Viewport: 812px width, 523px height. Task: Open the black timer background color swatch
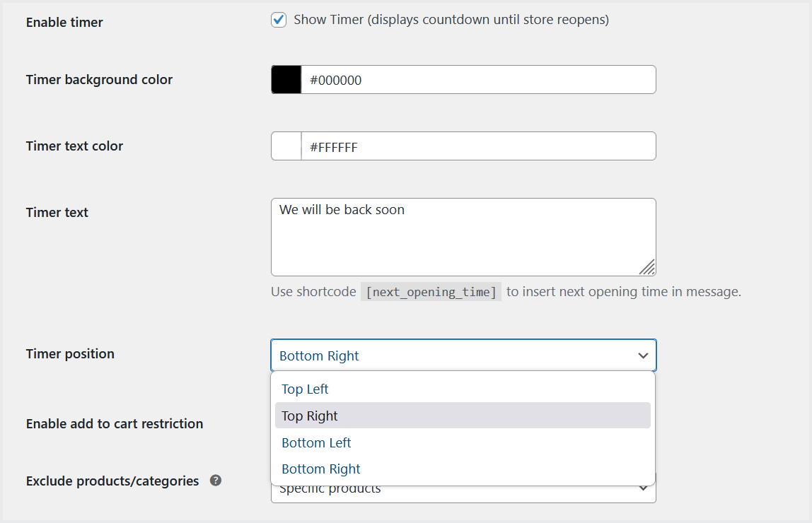tap(286, 80)
